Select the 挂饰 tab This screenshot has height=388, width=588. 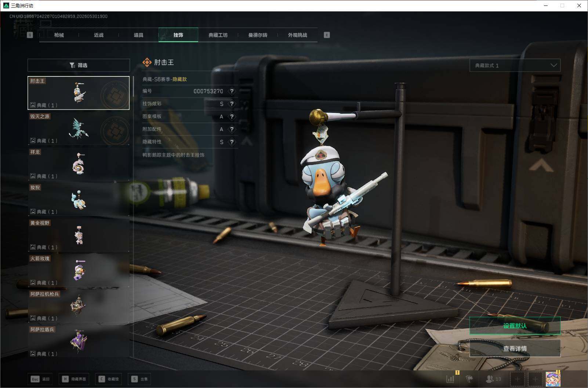178,35
